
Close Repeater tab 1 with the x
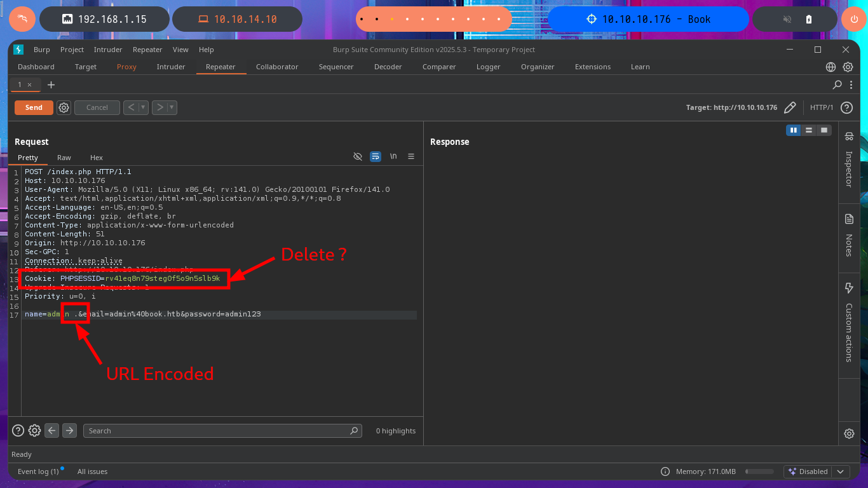(29, 85)
